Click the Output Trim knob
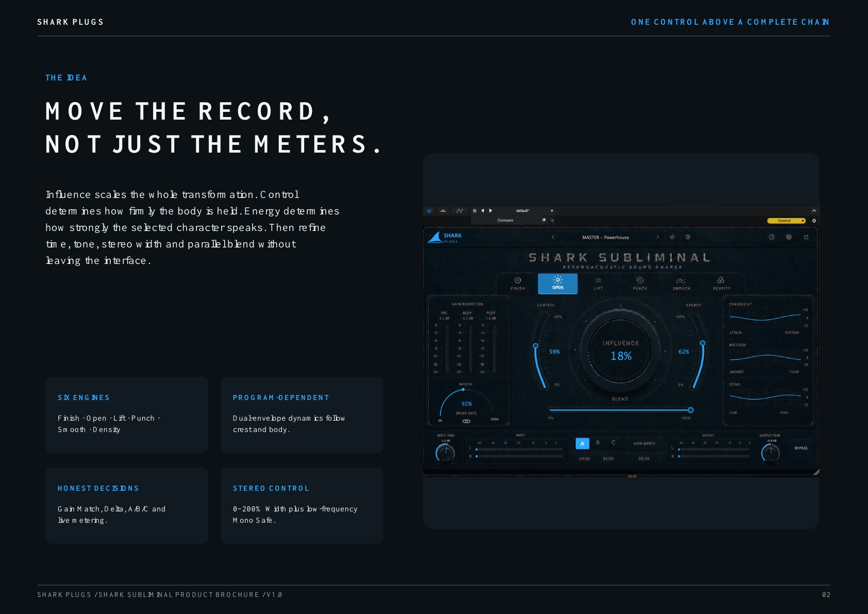 click(771, 453)
